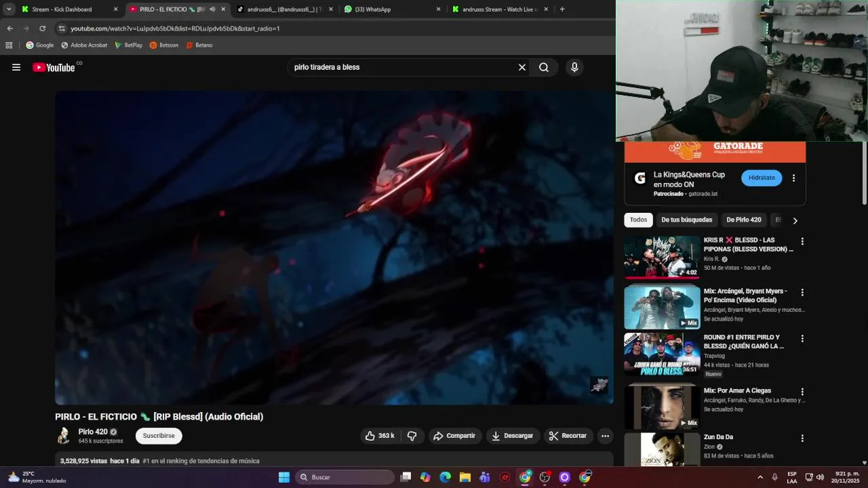Open the Google bookmark
The image size is (868, 488).
tap(40, 45)
